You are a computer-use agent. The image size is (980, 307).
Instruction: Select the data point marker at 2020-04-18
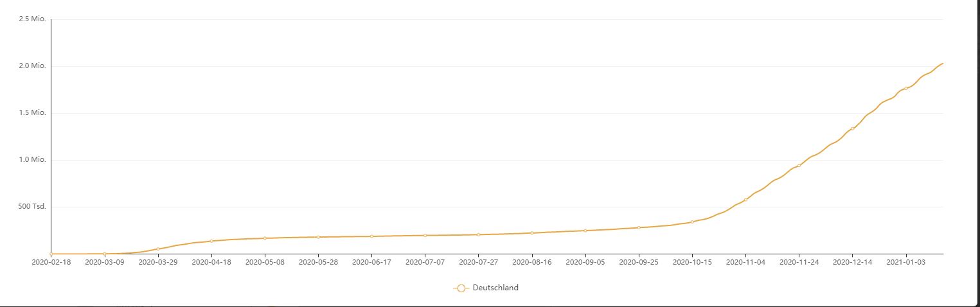tap(211, 241)
